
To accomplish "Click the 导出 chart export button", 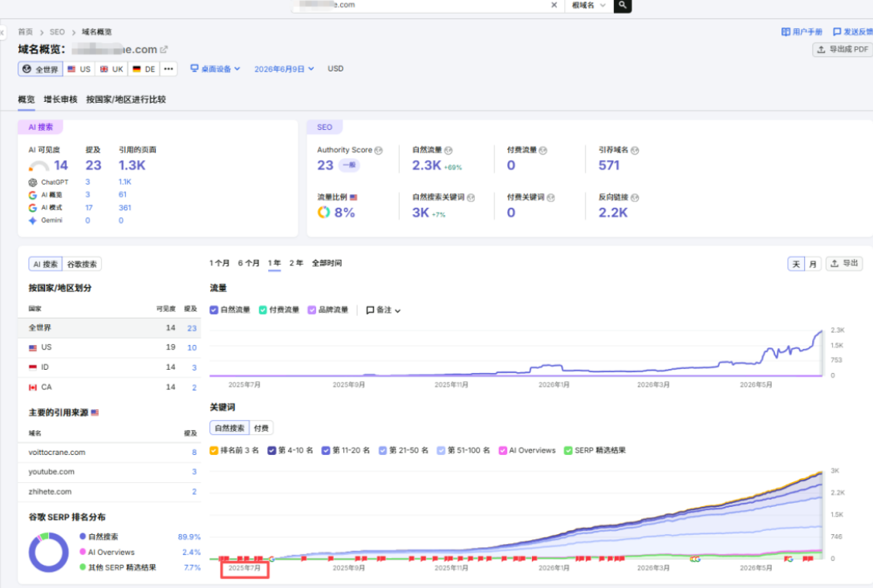I will [844, 263].
